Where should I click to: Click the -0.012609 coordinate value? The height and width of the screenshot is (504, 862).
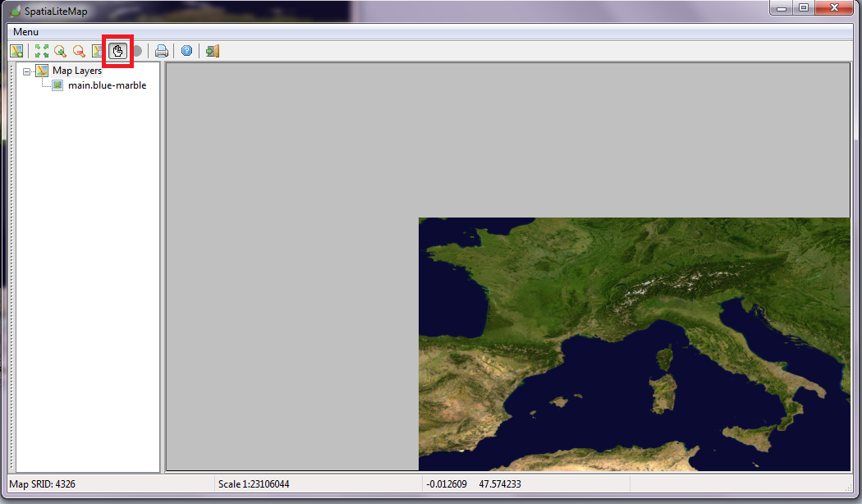click(x=447, y=484)
